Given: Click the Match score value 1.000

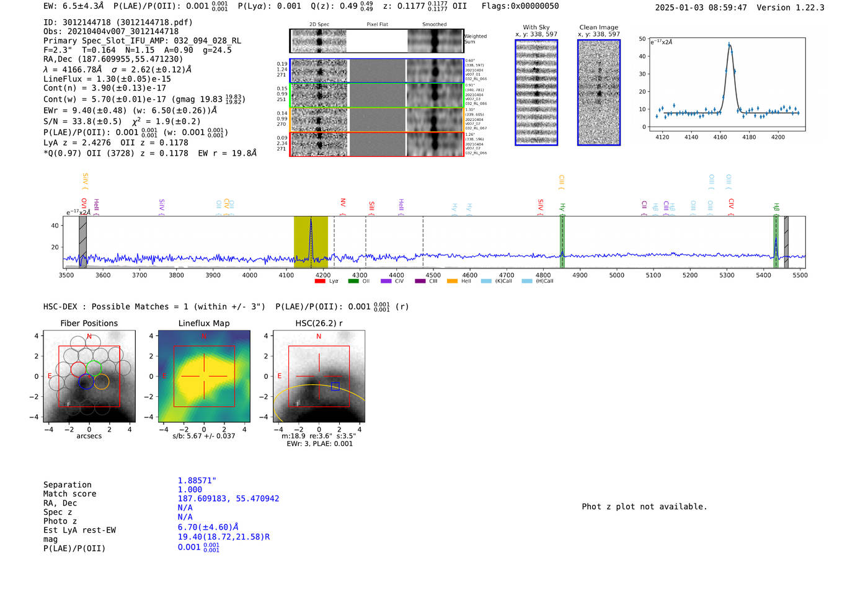Looking at the screenshot, I should 190,490.
